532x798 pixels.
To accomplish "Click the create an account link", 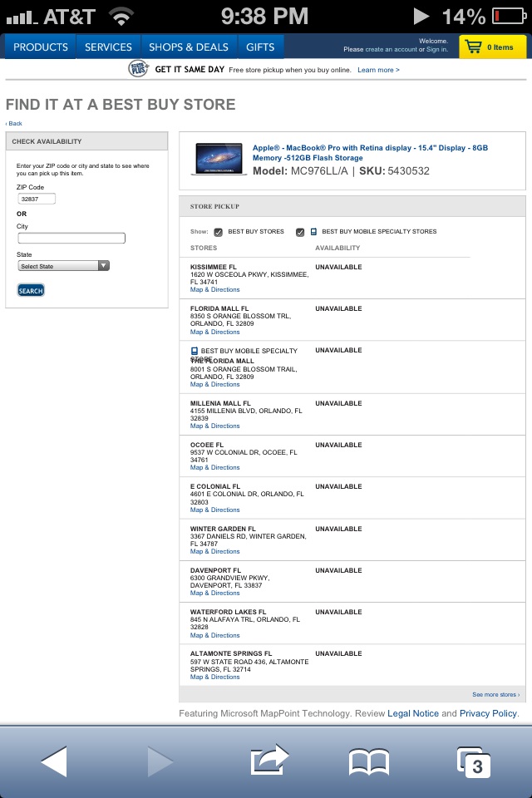I will tap(390, 49).
